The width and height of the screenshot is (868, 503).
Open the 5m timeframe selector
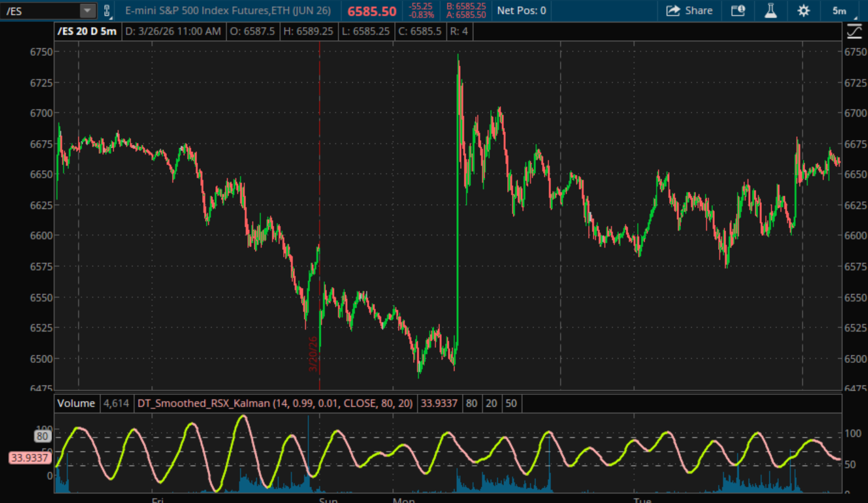tap(839, 11)
